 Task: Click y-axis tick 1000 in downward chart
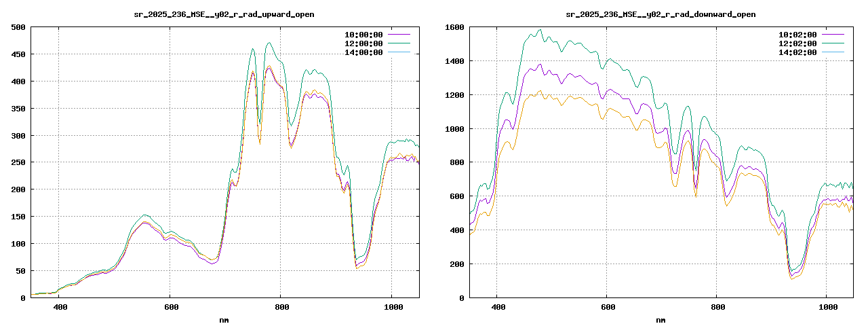tap(454, 129)
